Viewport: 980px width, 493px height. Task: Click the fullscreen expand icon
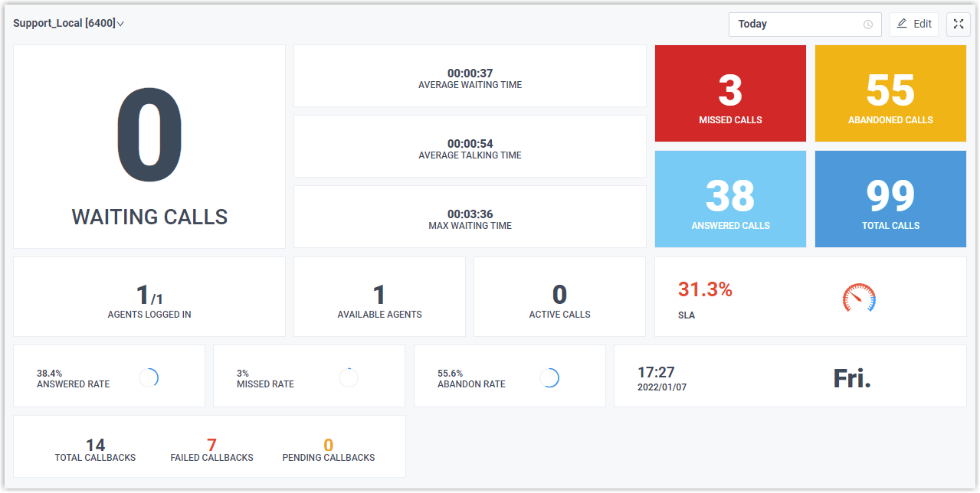(958, 24)
